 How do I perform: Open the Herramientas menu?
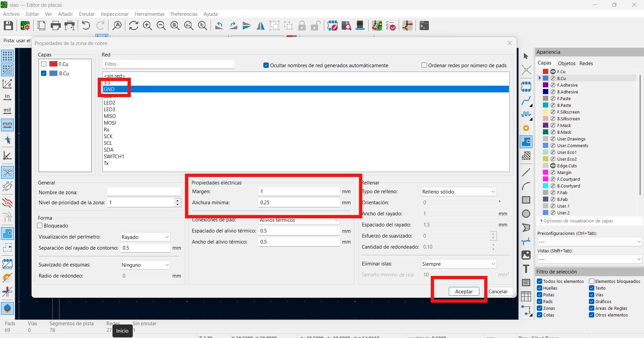click(x=149, y=14)
